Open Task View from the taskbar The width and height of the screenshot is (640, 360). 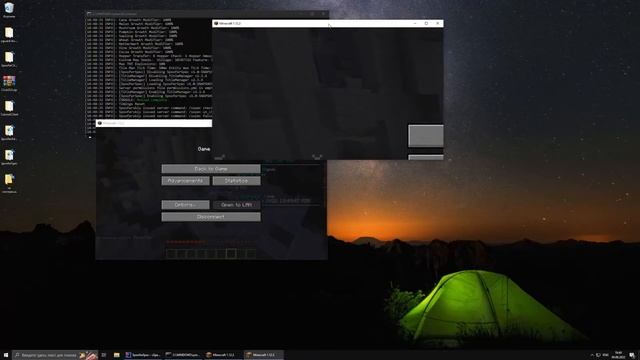104,355
